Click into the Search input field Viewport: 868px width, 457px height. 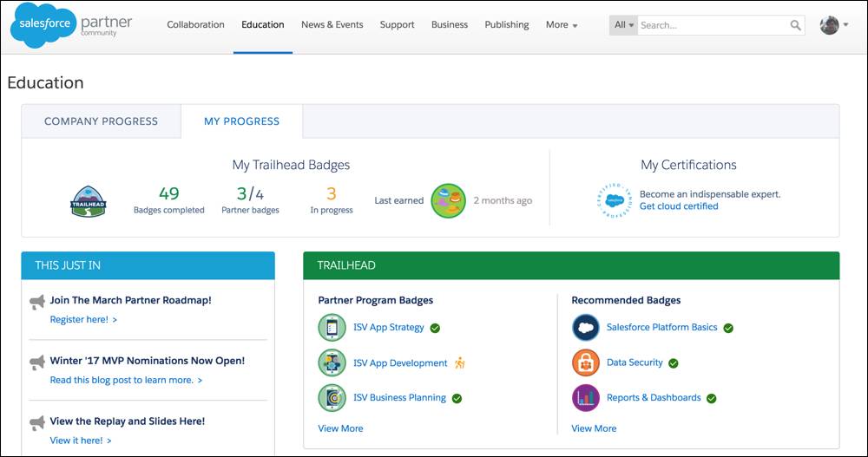[713, 25]
